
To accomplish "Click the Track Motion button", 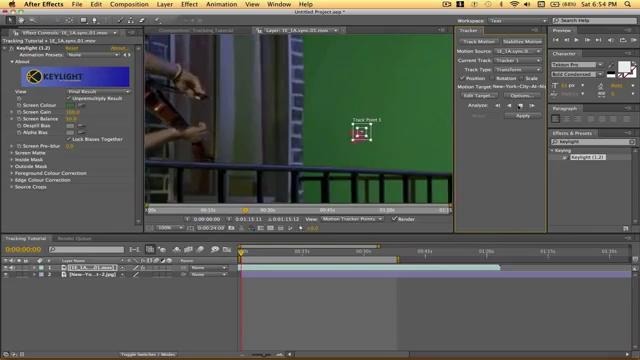I will 479,42.
